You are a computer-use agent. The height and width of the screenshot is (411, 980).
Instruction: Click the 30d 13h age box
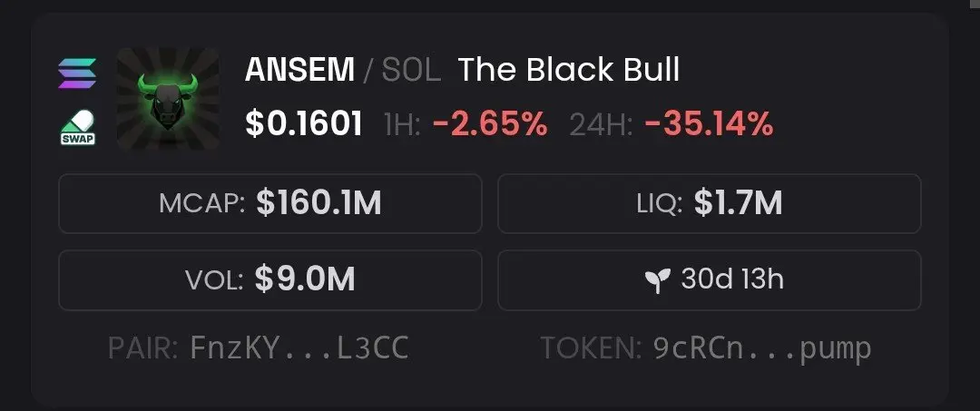coord(710,279)
